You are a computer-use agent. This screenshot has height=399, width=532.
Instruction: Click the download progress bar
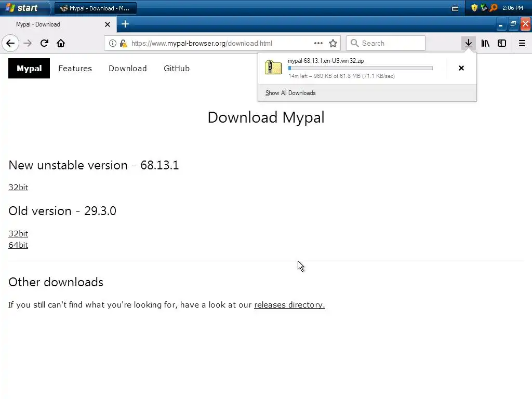361,68
